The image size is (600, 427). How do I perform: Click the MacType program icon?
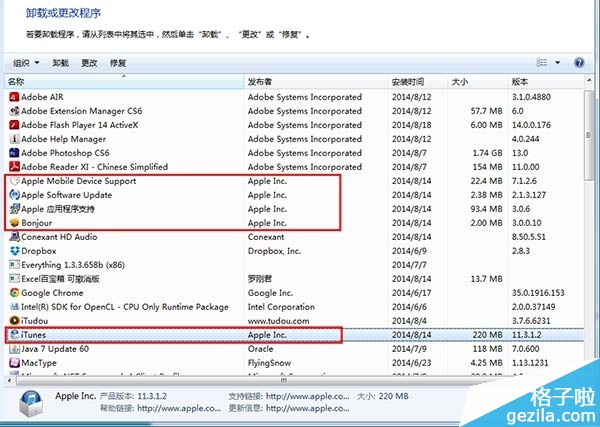(x=14, y=363)
